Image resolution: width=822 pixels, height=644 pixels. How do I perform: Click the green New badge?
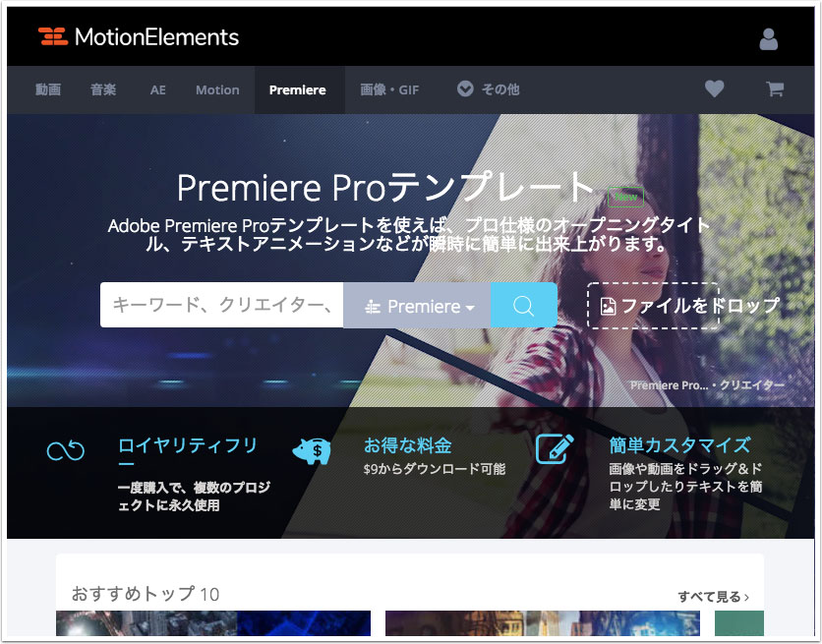[625, 197]
